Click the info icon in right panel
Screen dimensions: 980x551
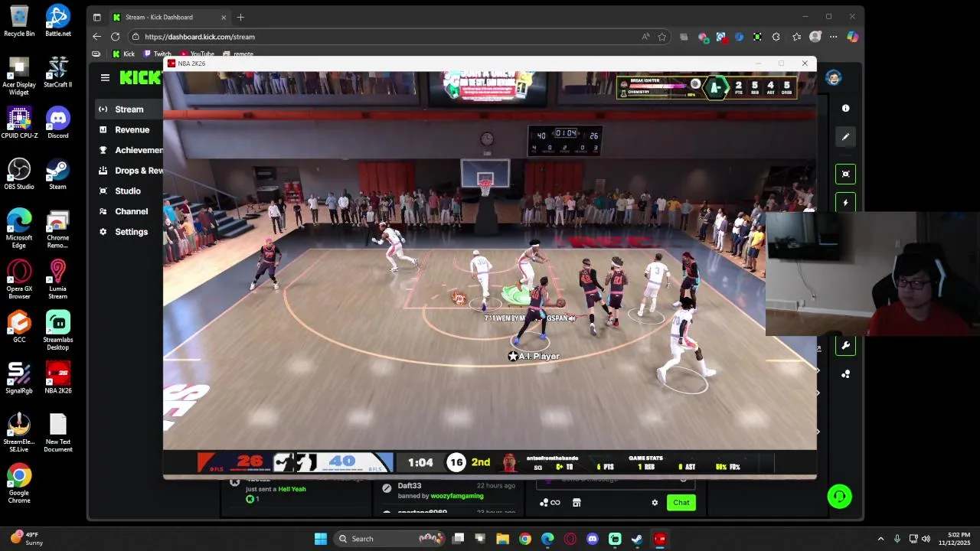[x=846, y=109]
